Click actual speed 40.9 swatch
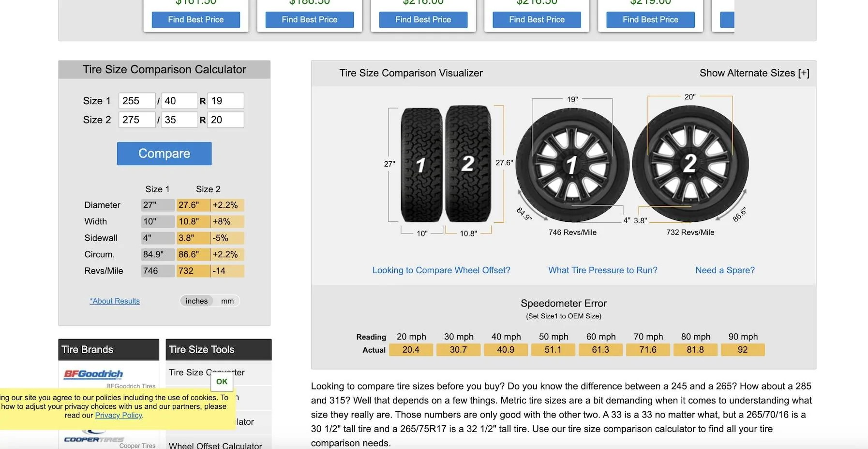Screen dimensions: 868x449 (x=506, y=350)
